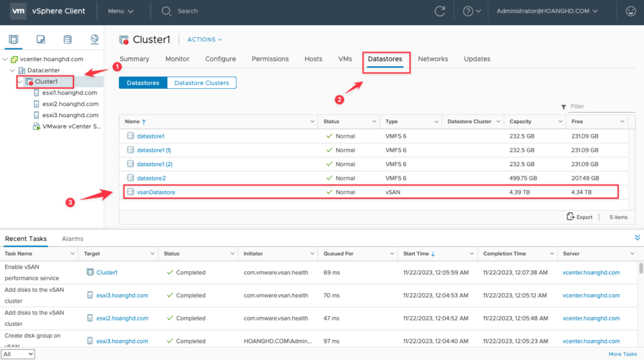
Task: Sort by Start Time arrow
Action: (x=433, y=254)
